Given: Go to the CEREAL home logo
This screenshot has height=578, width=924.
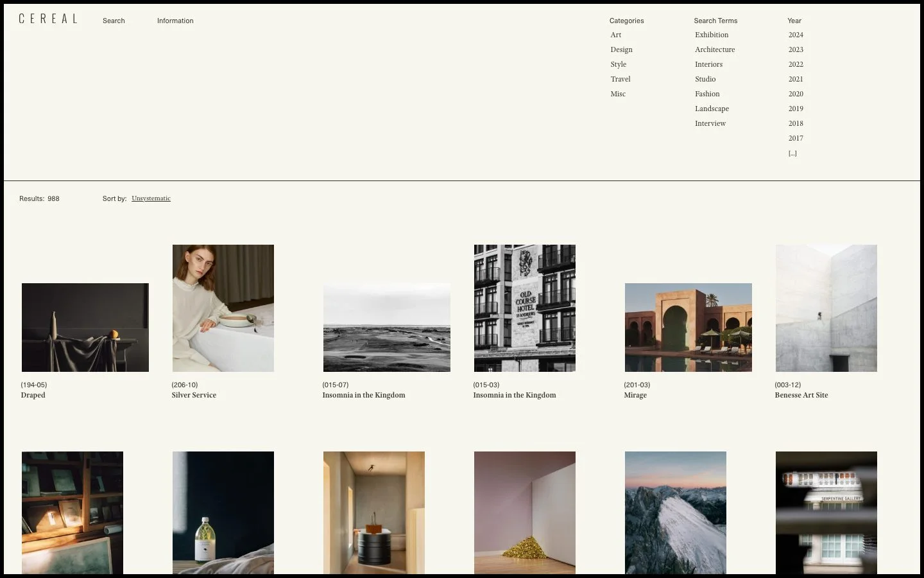Looking at the screenshot, I should (48, 19).
